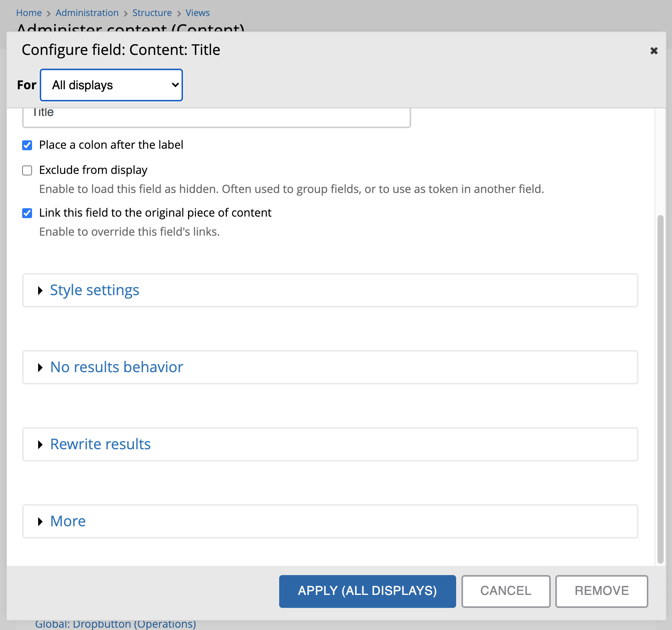
Task: Click the arrow icon next to More
Action: [x=41, y=521]
